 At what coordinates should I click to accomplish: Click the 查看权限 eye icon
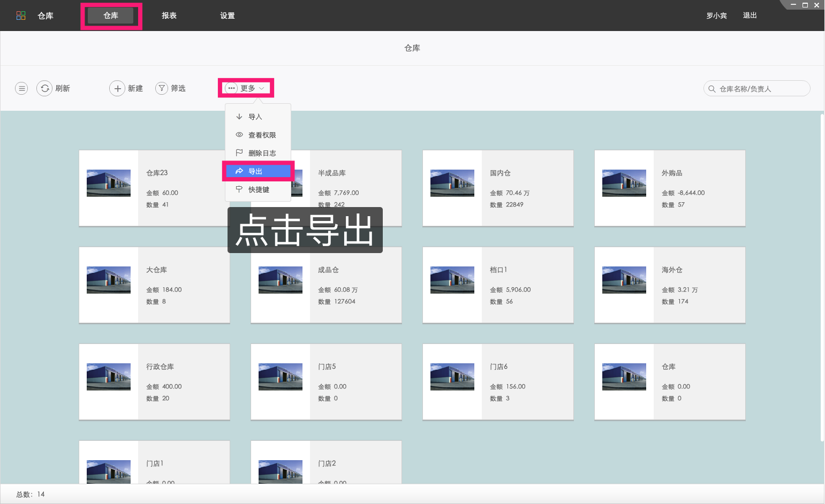click(239, 135)
